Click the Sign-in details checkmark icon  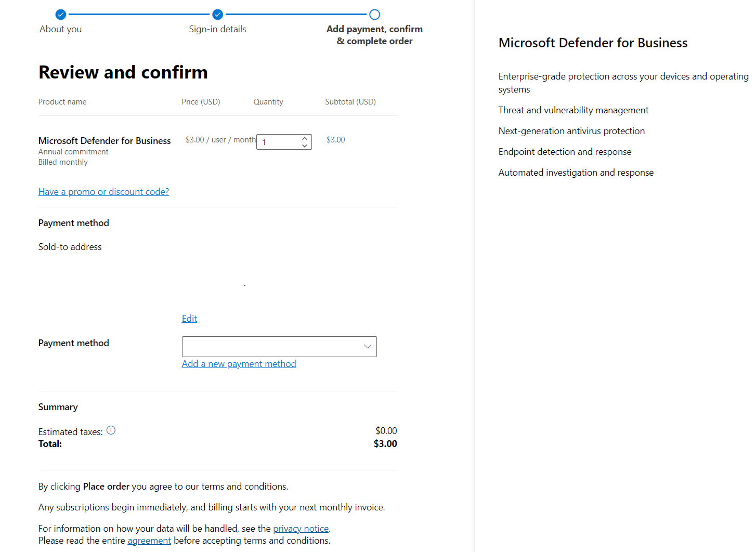(217, 15)
